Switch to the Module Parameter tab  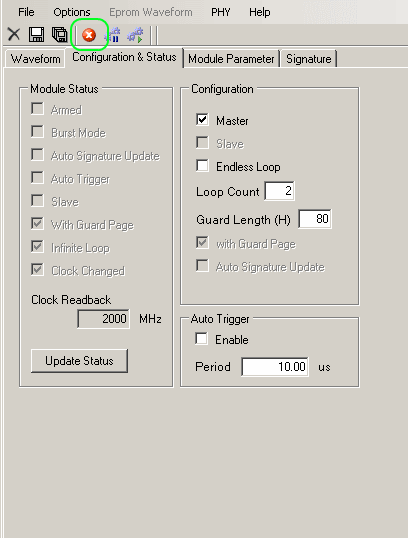pyautogui.click(x=231, y=59)
